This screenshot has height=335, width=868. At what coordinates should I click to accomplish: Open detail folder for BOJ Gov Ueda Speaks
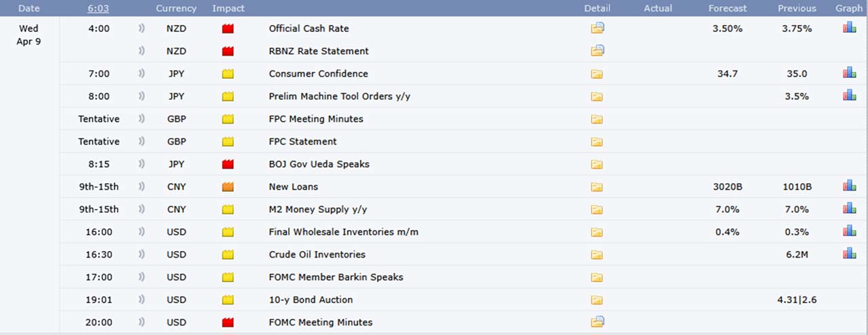(597, 164)
